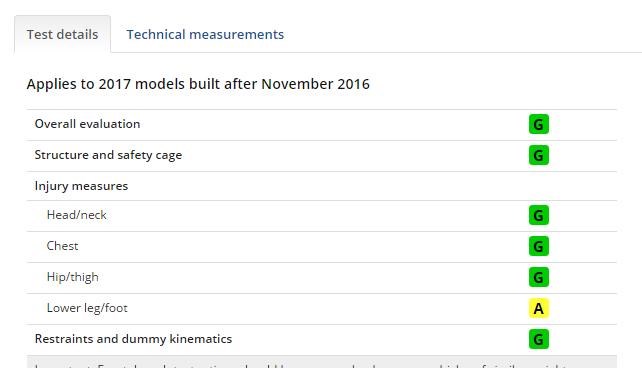Select the Head/neck row label
This screenshot has width=642, height=368.
coord(77,215)
